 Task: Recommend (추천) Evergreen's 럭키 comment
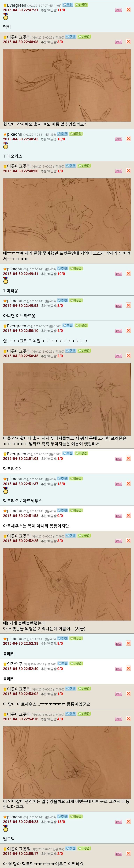[68, 5]
